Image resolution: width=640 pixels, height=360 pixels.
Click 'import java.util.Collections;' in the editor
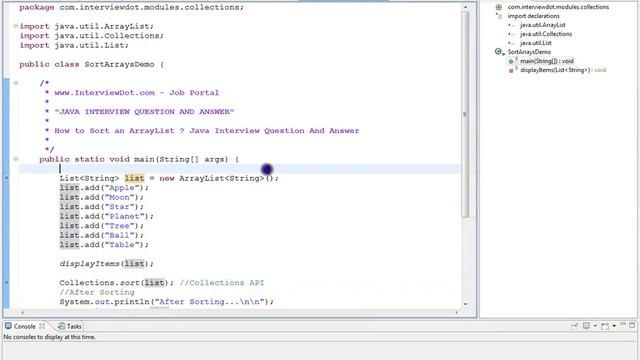click(x=91, y=36)
